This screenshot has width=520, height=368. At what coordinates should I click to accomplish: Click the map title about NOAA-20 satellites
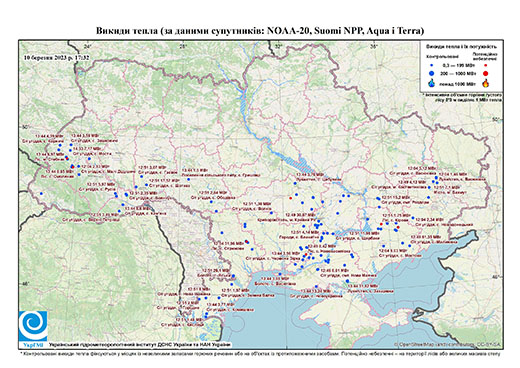point(260,31)
